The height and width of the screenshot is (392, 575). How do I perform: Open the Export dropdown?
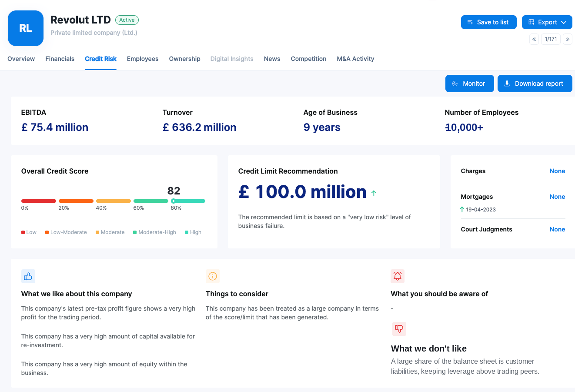click(547, 22)
